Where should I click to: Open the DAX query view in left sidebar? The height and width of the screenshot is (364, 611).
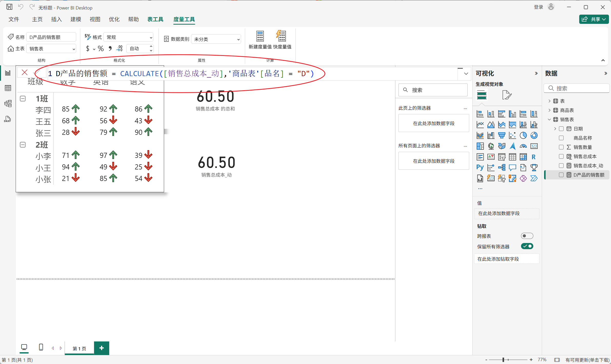[8, 119]
